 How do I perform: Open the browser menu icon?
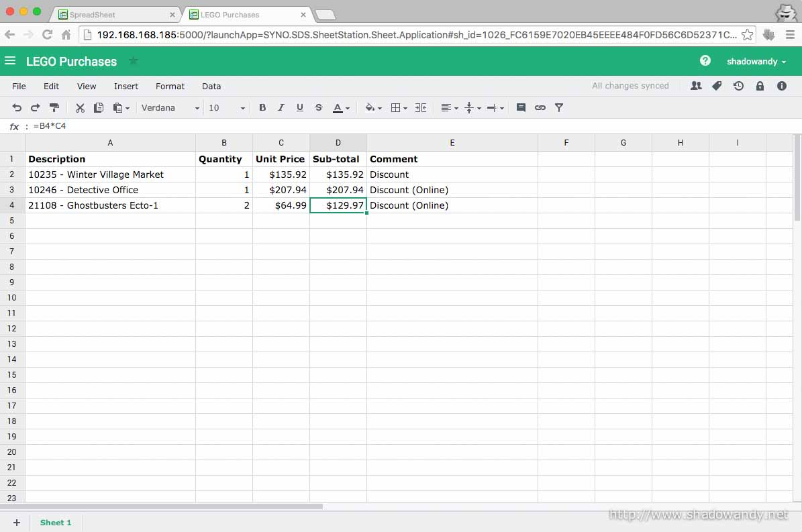pos(790,35)
